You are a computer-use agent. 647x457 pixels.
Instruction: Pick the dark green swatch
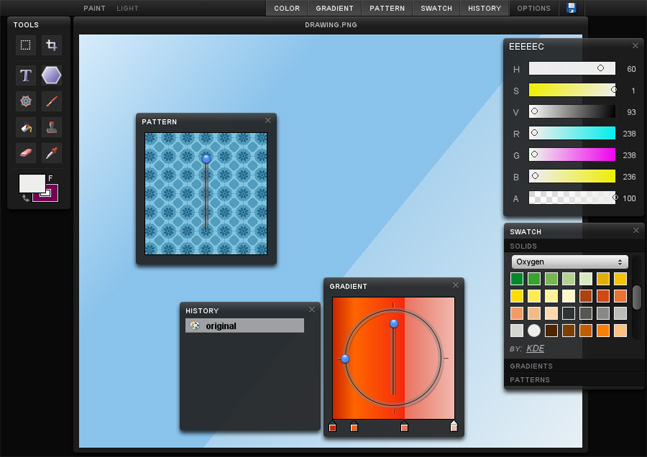517,278
